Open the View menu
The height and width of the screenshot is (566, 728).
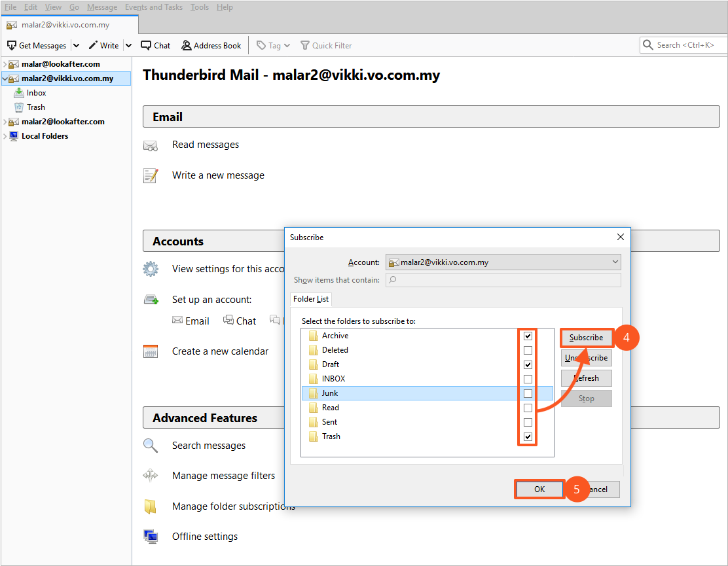click(54, 7)
